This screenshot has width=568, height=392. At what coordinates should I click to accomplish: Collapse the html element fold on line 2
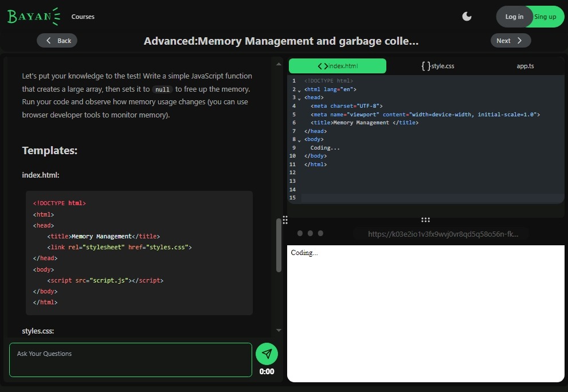pyautogui.click(x=299, y=89)
